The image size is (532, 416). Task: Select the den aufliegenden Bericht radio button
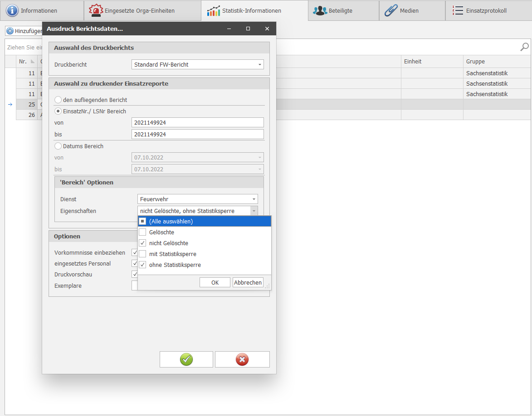coord(58,100)
